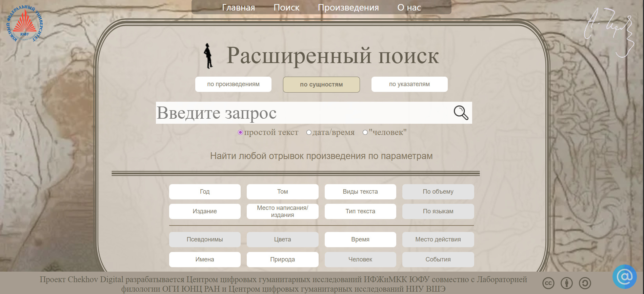The height and width of the screenshot is (294, 644).
Task: Click the По языкам filter button
Action: 438,211
